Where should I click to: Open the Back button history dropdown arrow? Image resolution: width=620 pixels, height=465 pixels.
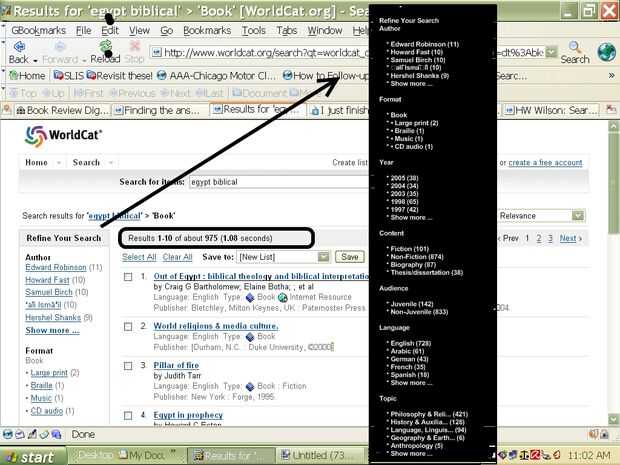point(36,60)
